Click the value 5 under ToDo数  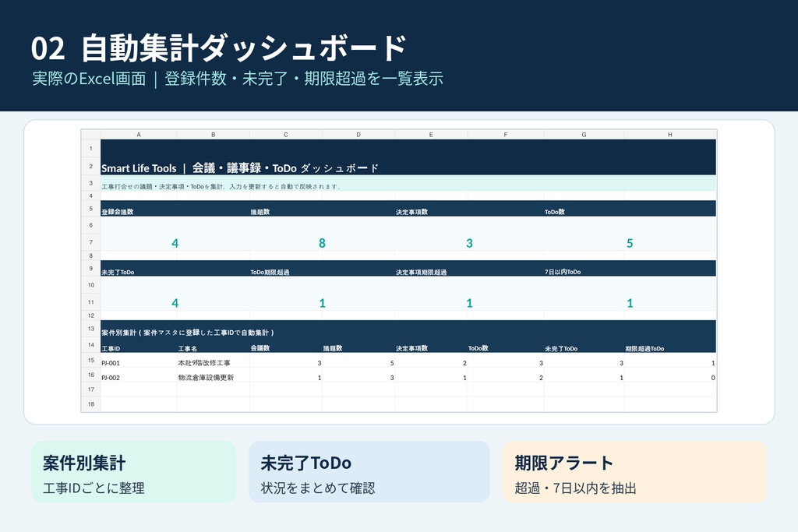(630, 243)
